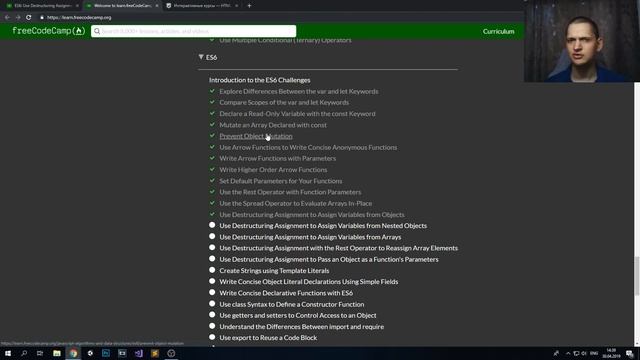
Task: Open a new browser tab
Action: (249, 6)
